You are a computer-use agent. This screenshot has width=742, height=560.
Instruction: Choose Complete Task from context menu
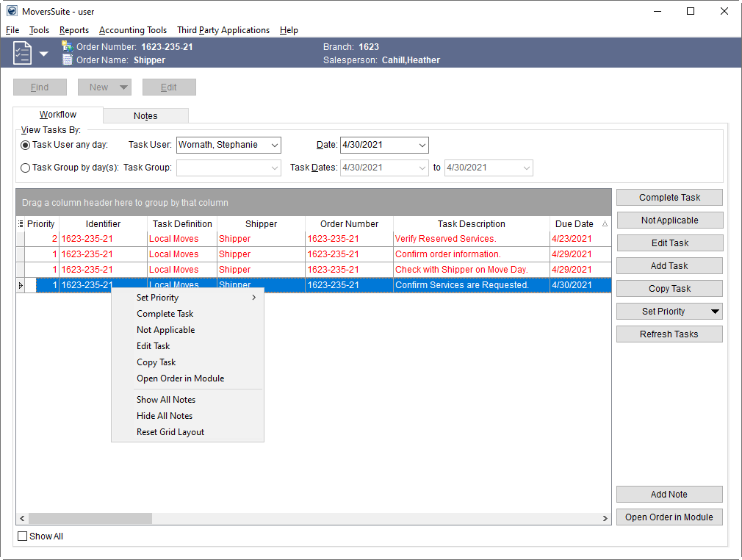pyautogui.click(x=165, y=314)
